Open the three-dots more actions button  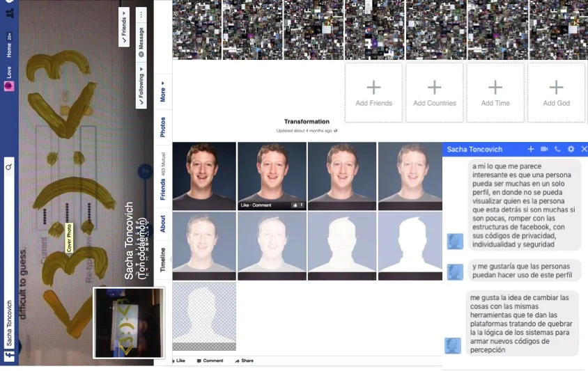click(141, 15)
